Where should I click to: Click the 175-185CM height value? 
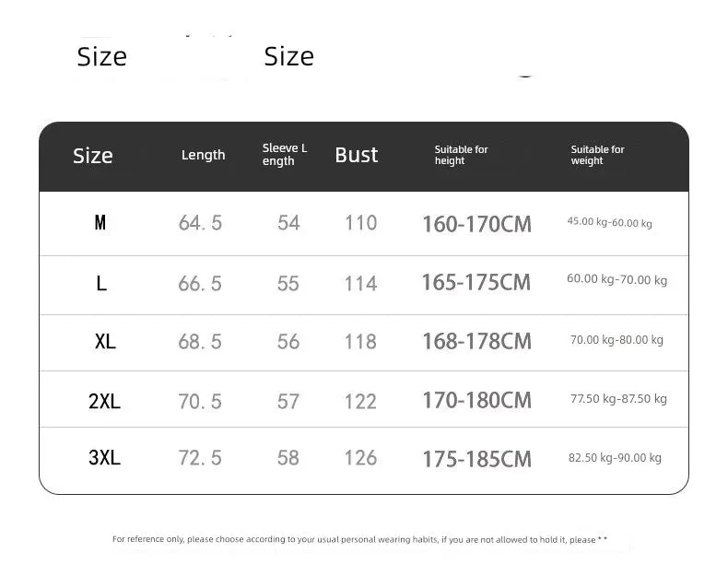coord(476,459)
